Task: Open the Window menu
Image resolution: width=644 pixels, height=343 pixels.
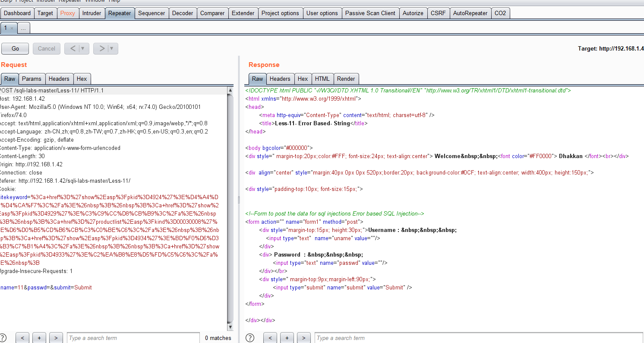Action: 95,1
